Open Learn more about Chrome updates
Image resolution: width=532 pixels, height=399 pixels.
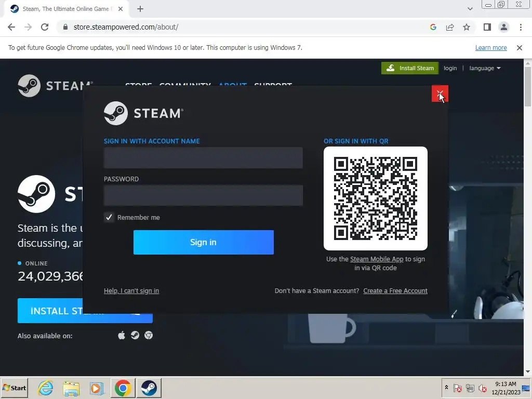491,48
